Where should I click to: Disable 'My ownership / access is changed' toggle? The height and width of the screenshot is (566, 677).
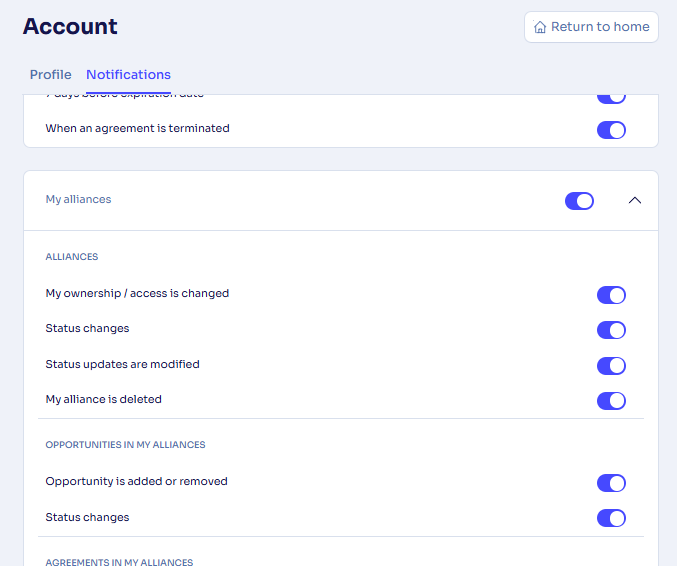[x=611, y=295]
